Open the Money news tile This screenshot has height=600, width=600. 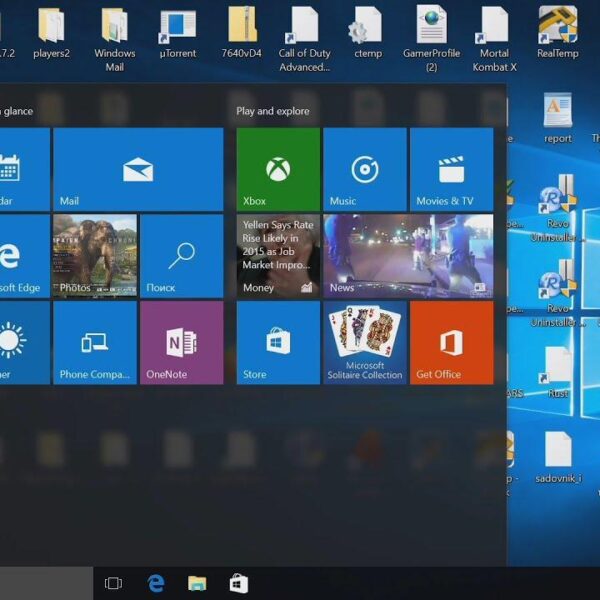pyautogui.click(x=278, y=256)
